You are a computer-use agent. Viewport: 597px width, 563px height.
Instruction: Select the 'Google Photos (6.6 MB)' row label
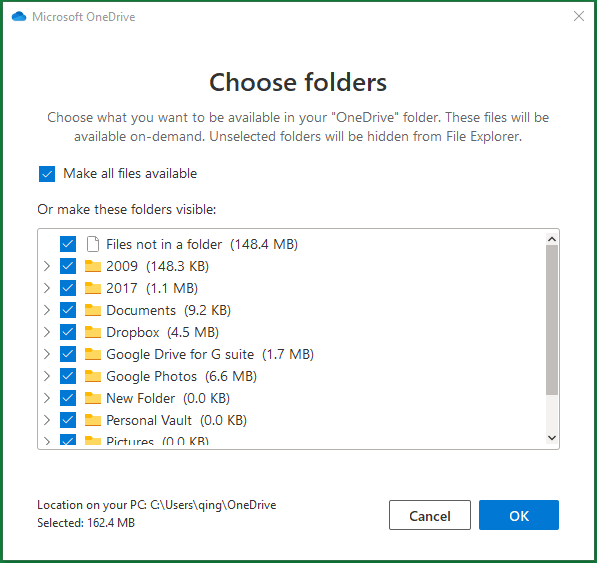point(182,376)
